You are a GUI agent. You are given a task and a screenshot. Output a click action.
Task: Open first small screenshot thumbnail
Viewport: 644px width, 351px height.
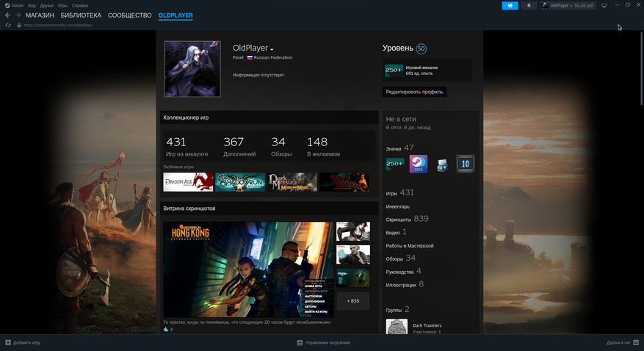click(352, 231)
